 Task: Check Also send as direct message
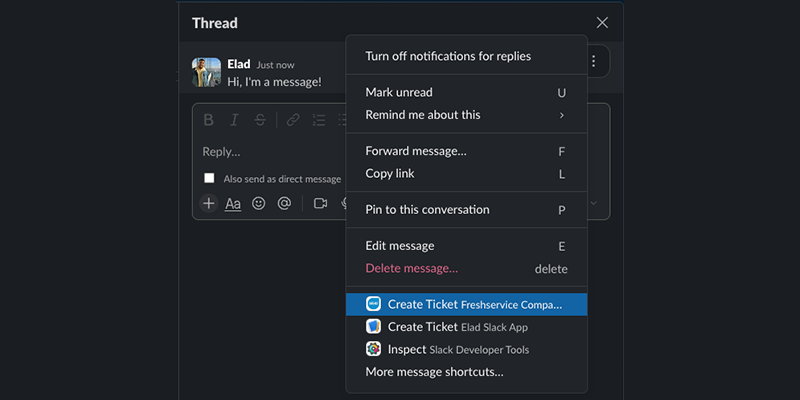[x=209, y=178]
